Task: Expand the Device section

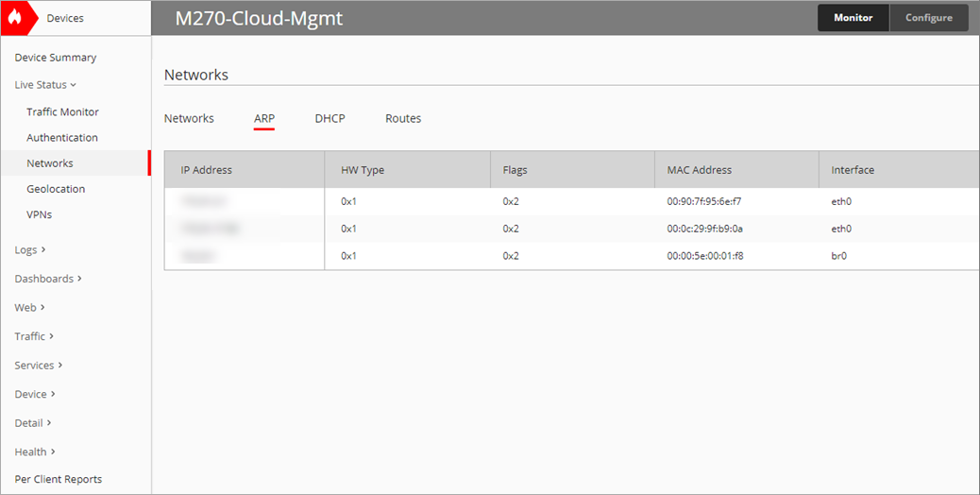Action: point(35,394)
